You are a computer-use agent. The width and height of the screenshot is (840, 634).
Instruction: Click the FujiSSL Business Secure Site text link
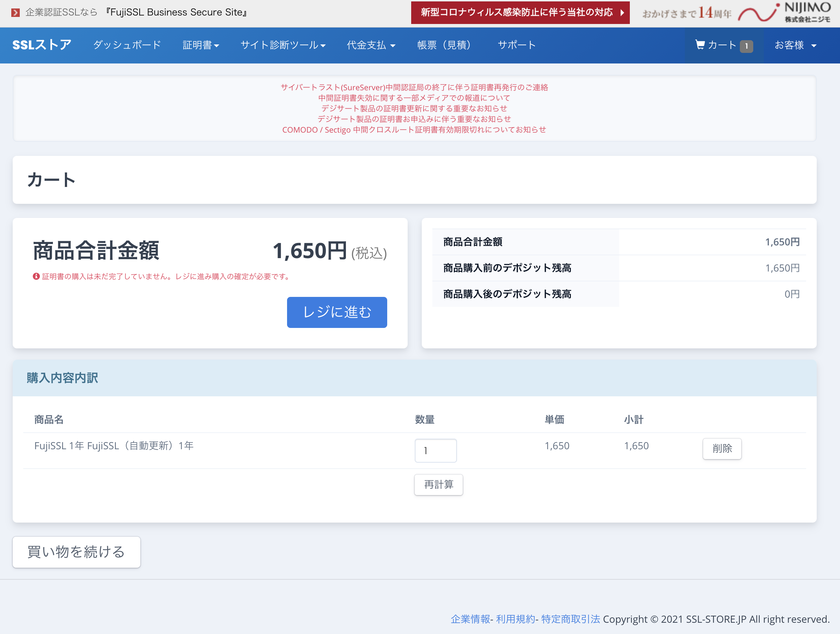pos(177,13)
